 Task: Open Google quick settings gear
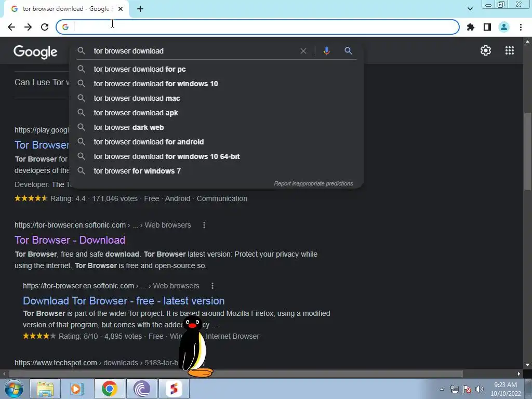click(x=486, y=50)
